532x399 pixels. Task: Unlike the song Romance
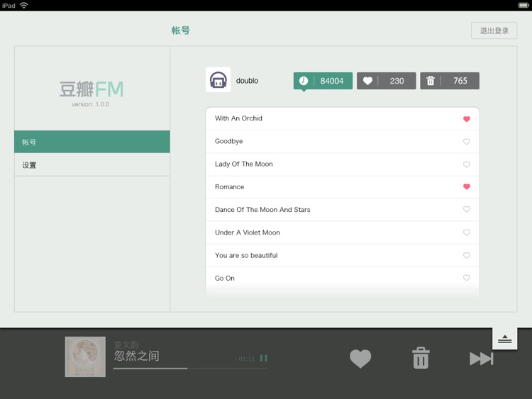point(467,186)
